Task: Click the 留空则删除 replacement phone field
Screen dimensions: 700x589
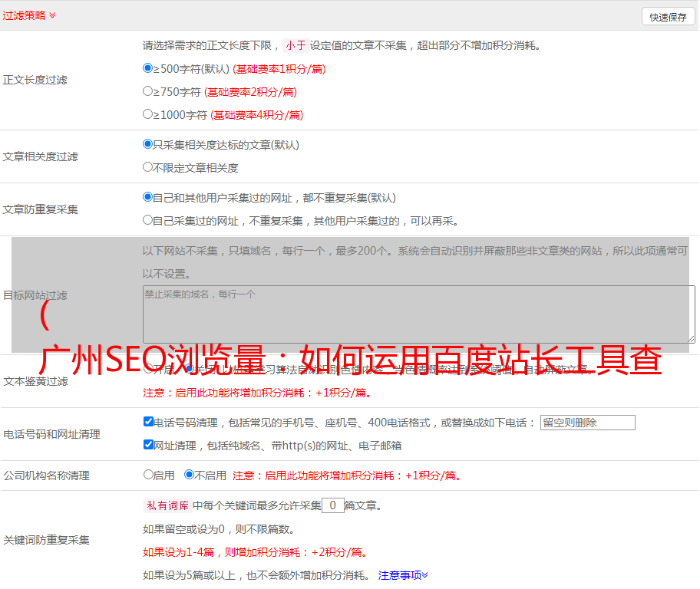Action: (587, 423)
